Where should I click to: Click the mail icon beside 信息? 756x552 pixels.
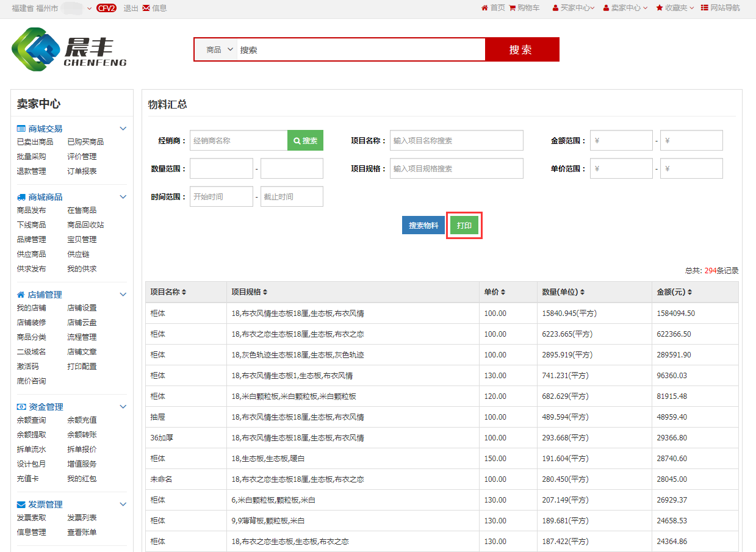coord(146,8)
